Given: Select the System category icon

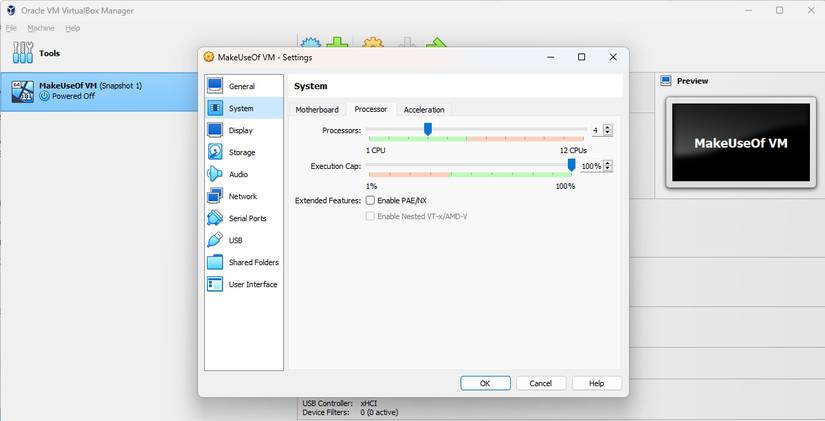Looking at the screenshot, I should pos(215,108).
